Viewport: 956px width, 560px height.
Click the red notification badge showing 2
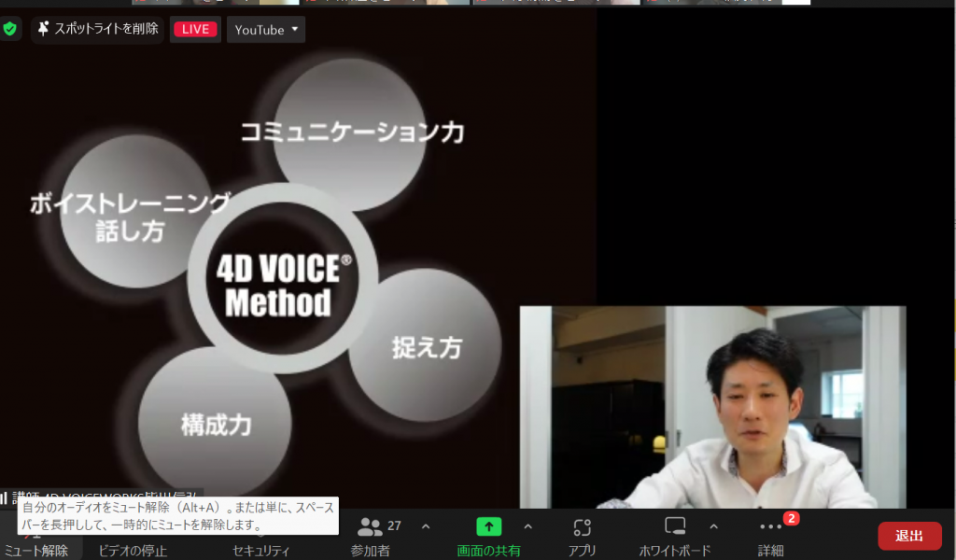click(x=791, y=519)
